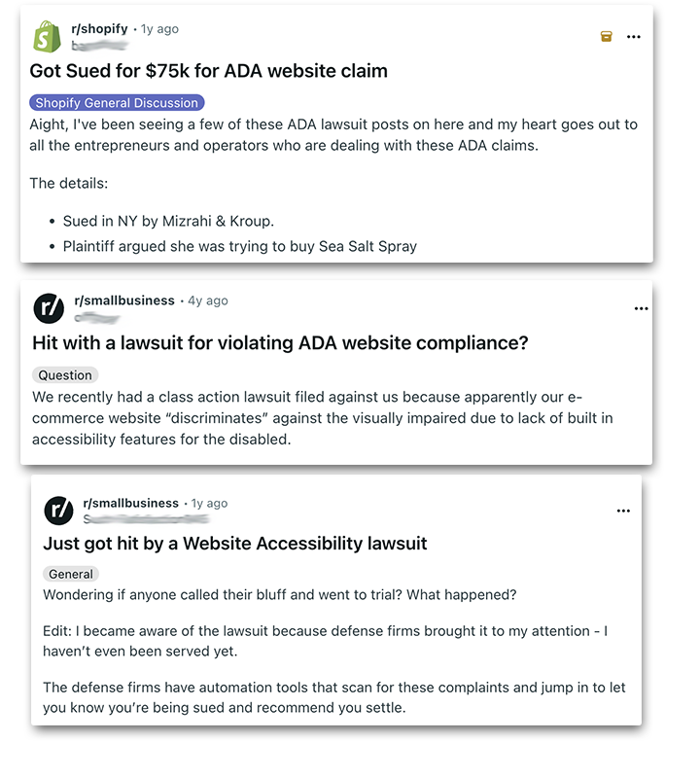Open more options on the Website Accessibility post

coord(624,510)
